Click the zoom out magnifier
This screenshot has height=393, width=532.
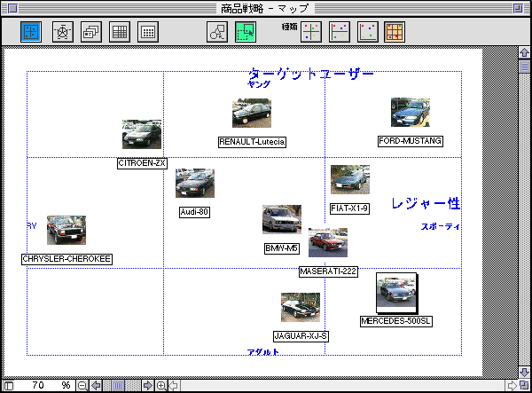point(82,386)
